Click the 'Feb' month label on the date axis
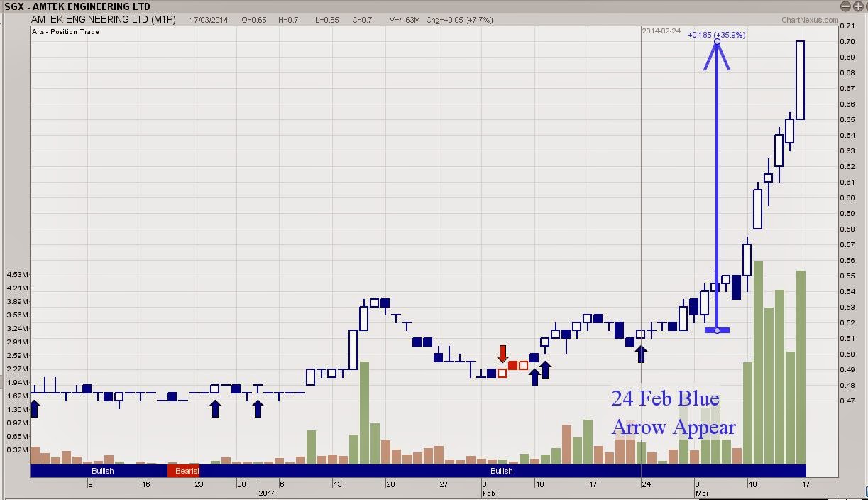This screenshot has height=500, width=868. 488,492
